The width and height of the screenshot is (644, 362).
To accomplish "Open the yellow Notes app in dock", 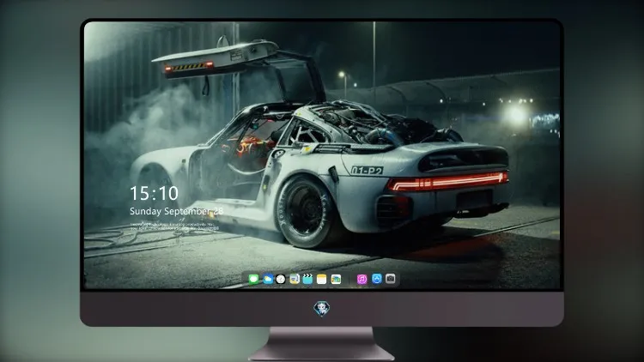I will [322, 279].
